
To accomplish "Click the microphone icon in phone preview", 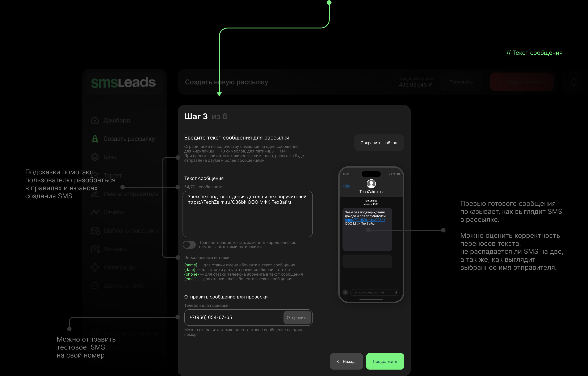I will 396,292.
